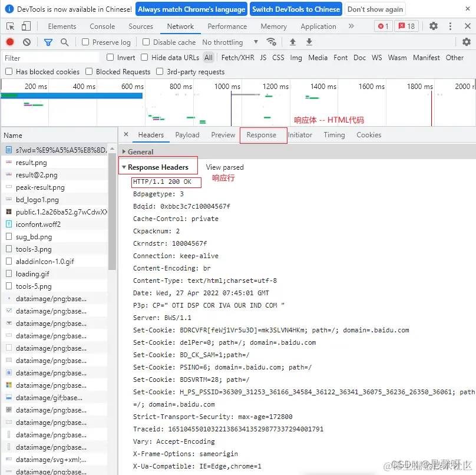Image resolution: width=476 pixels, height=475 pixels.
Task: Open the Memory panel
Action: tap(273, 27)
